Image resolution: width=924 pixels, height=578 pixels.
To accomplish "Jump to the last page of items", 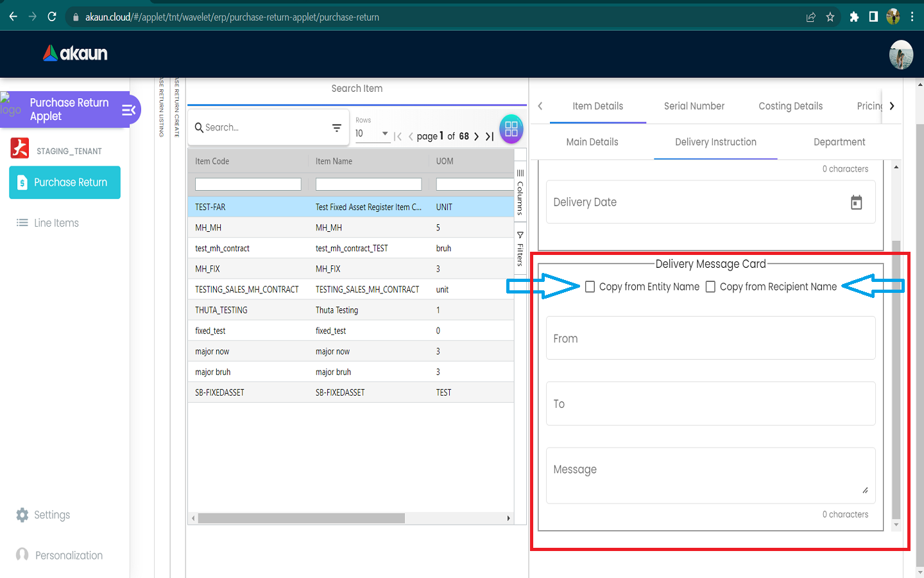I will click(490, 136).
